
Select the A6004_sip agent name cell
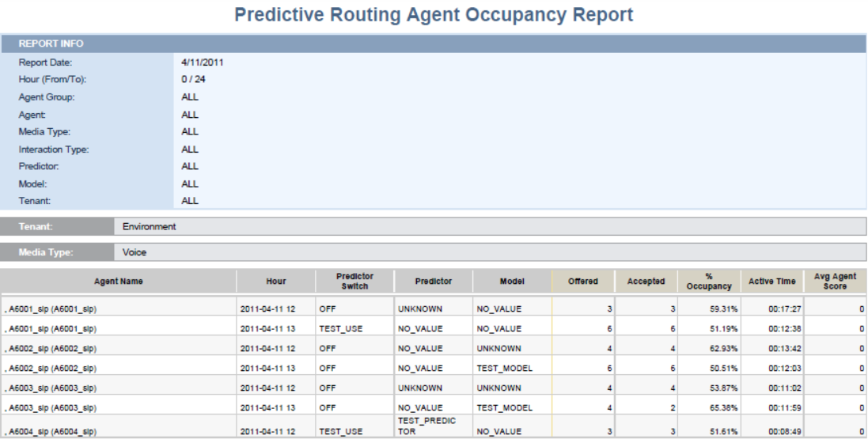(x=119, y=431)
